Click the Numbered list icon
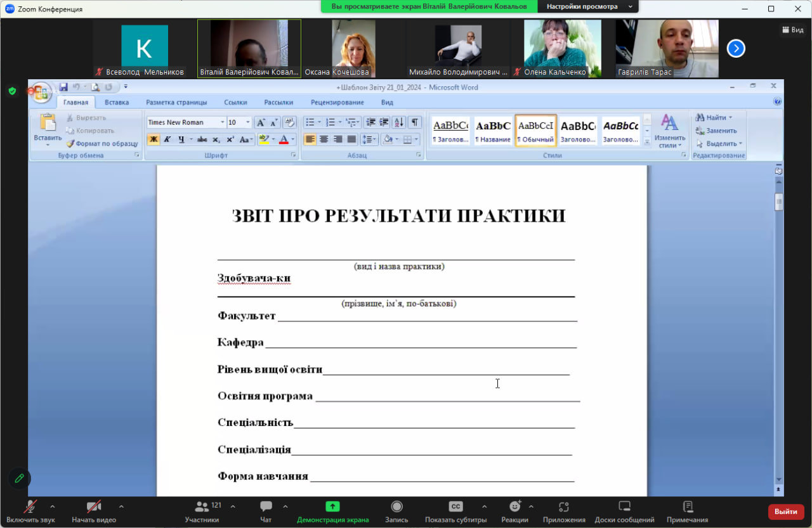Image resolution: width=812 pixels, height=528 pixels. point(330,122)
